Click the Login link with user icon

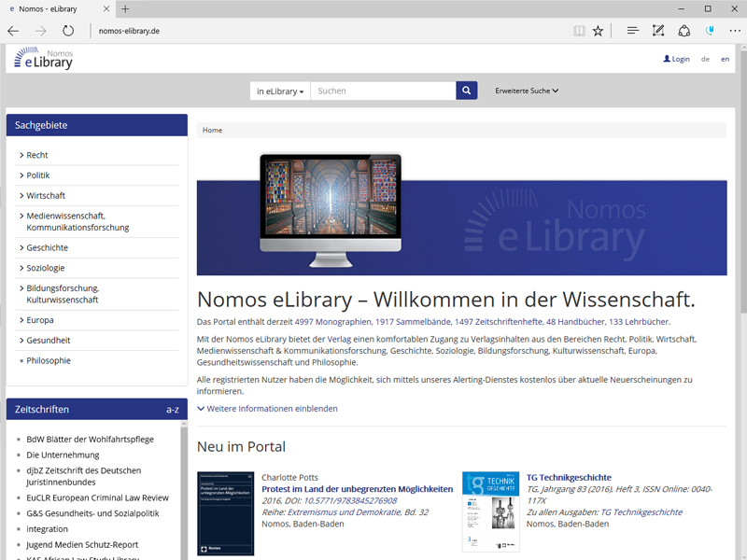point(676,59)
